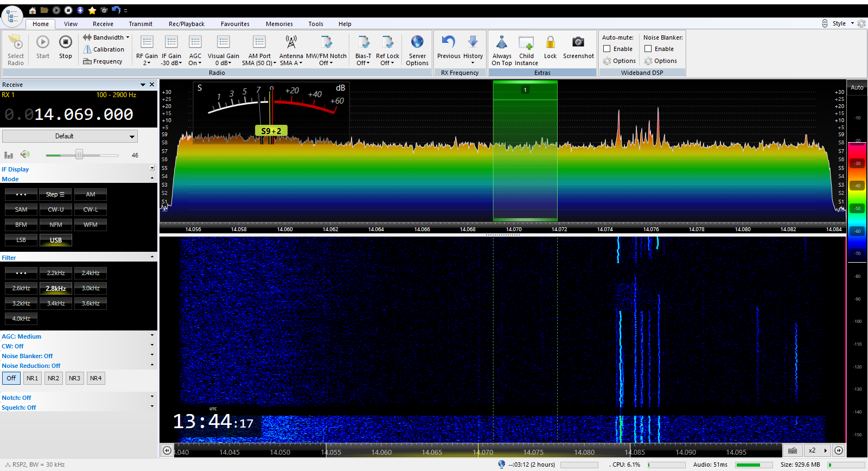Open the Rec/Playback ribbon tab
The width and height of the screenshot is (868, 471).
186,24
